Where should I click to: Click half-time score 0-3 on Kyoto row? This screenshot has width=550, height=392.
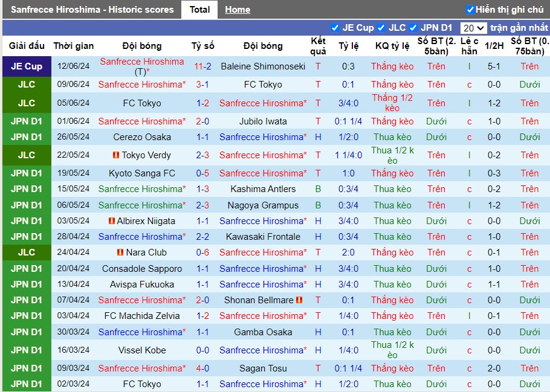pos(494,173)
